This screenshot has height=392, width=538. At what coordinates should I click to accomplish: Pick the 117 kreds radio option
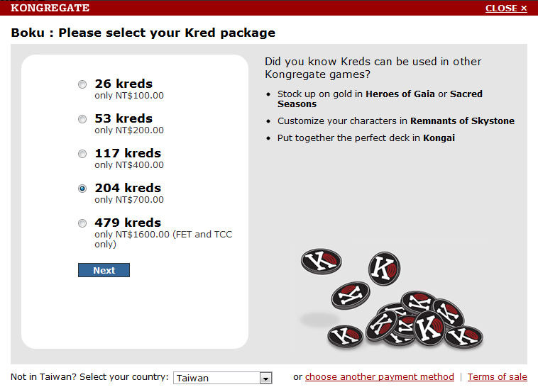(x=82, y=154)
